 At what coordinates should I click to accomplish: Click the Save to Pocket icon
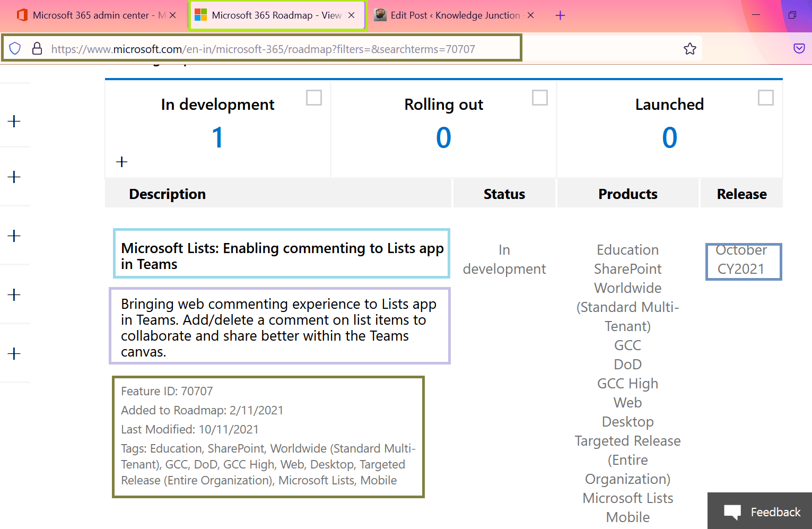tap(799, 49)
